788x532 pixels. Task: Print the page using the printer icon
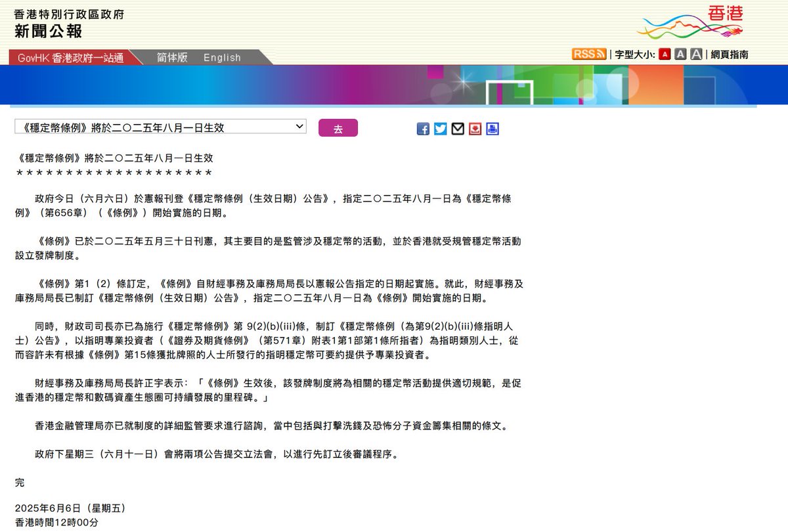(492, 129)
